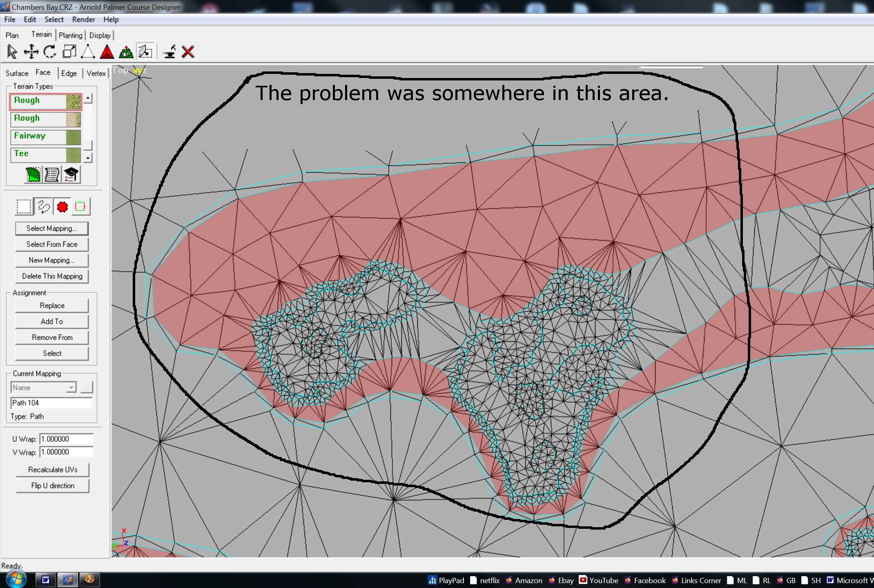Click the anvil and hammer icon
The width and height of the screenshot is (874, 588).
coord(169,52)
